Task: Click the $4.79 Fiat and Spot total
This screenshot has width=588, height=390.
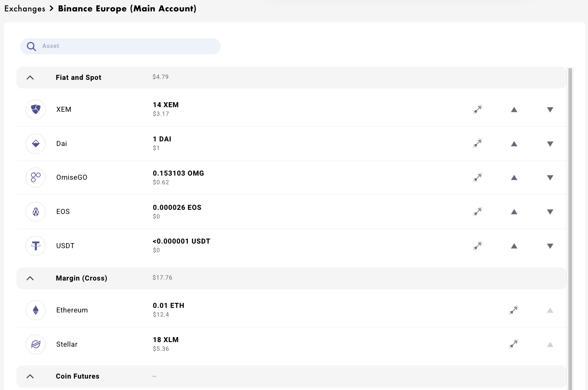Action: [160, 77]
